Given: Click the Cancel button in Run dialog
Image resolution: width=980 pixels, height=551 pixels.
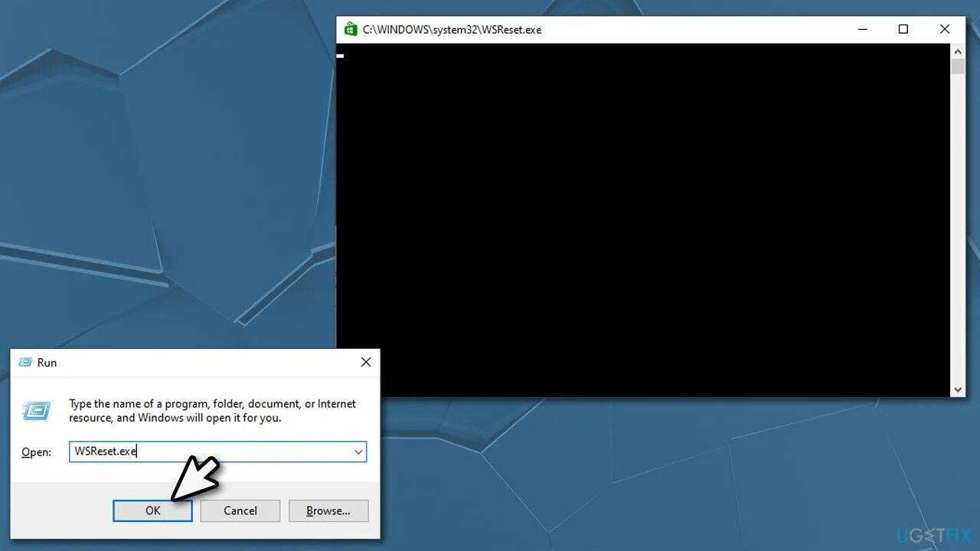Looking at the screenshot, I should point(240,510).
